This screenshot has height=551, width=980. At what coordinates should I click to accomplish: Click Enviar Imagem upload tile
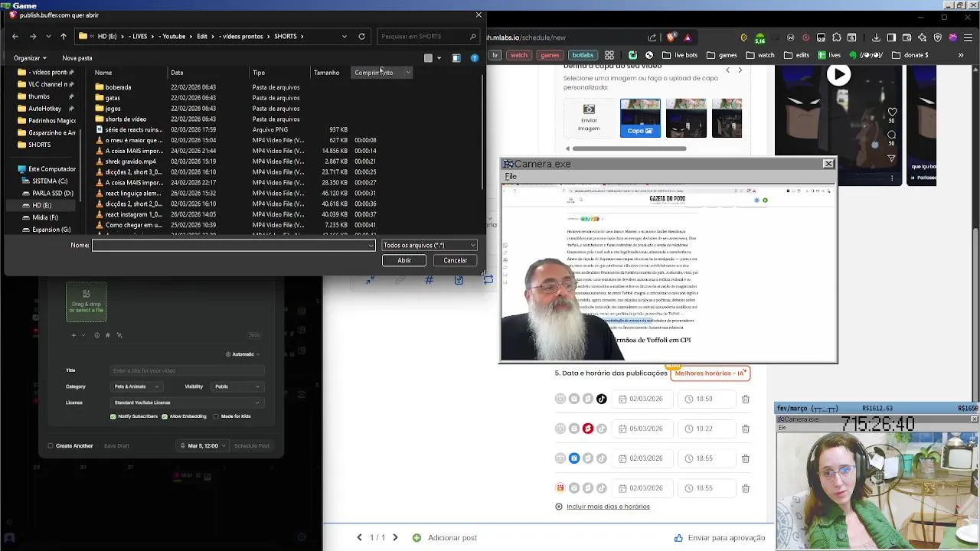(589, 118)
